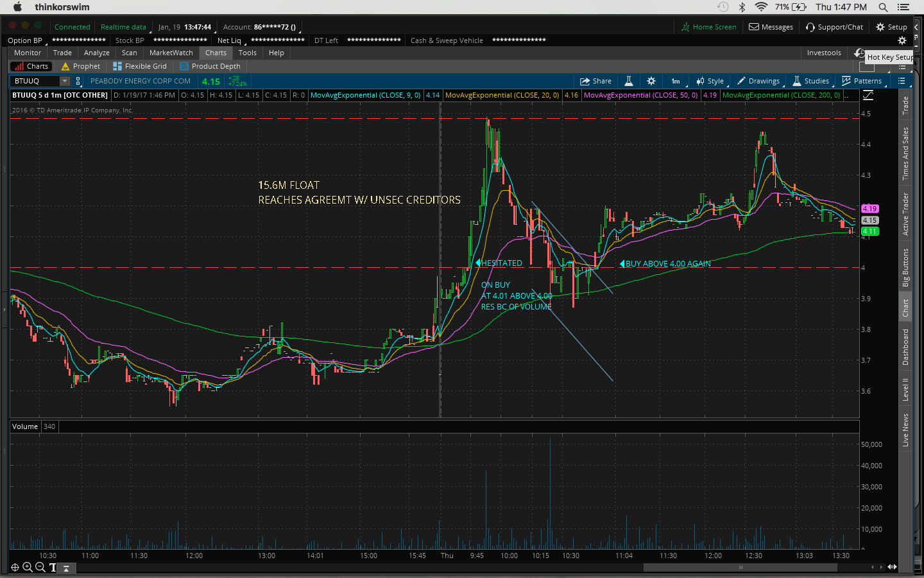Image resolution: width=924 pixels, height=578 pixels.
Task: Toggle the Level II side panel
Action: 905,389
